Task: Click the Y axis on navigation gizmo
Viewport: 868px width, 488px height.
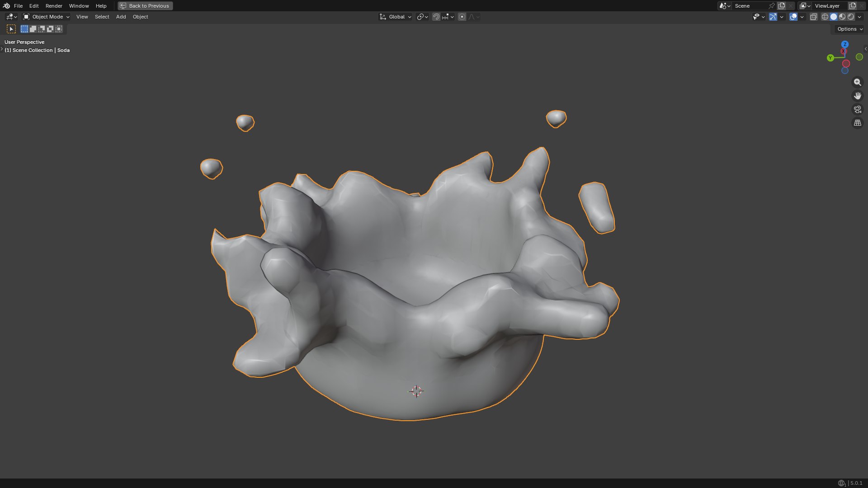Action: tap(830, 58)
